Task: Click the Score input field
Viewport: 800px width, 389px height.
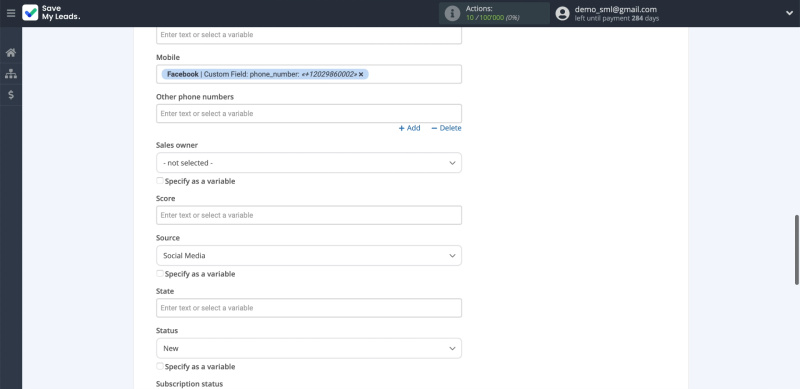Action: (x=309, y=215)
